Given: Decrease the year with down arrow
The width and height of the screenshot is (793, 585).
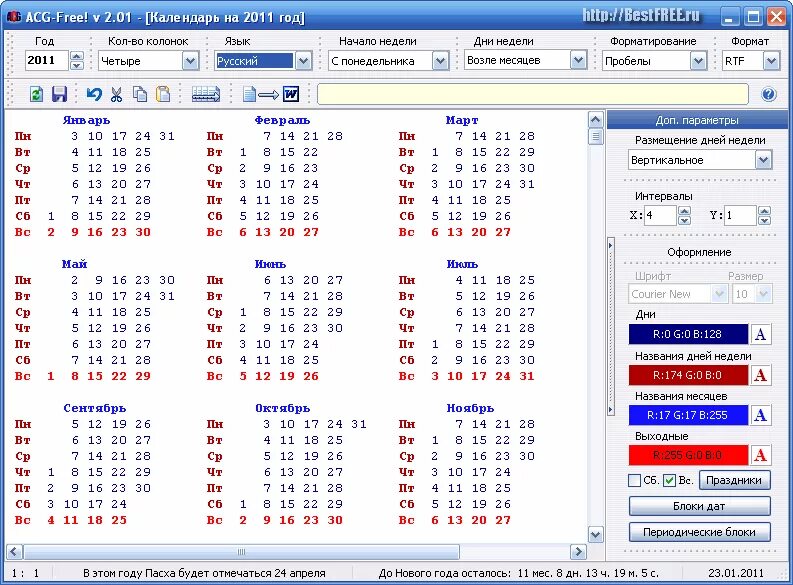Looking at the screenshot, I should coord(77,65).
